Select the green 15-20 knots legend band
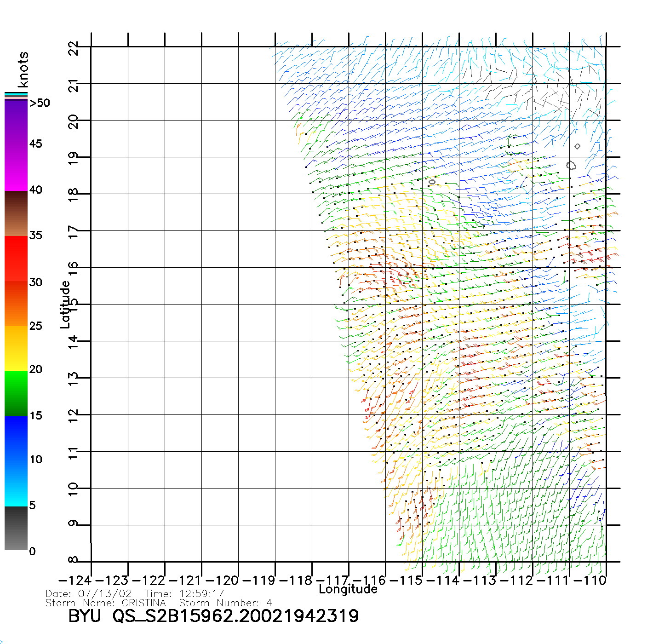Image resolution: width=653 pixels, height=644 pixels. [x=16, y=393]
